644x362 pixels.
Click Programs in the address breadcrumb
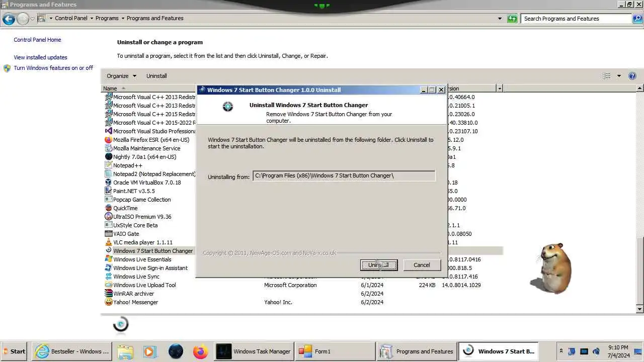[x=107, y=18]
